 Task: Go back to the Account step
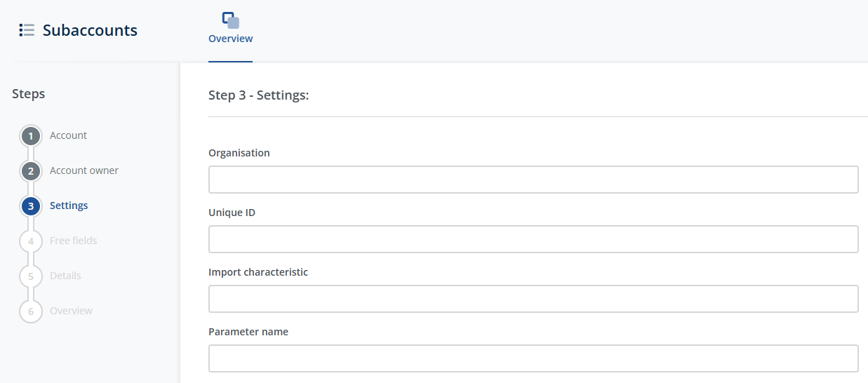click(x=68, y=135)
